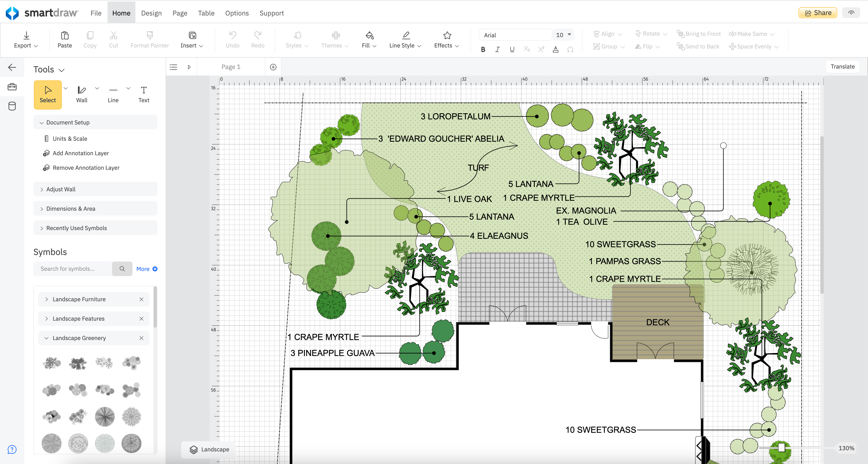Click the Translate button
Screen dimensions: 868x464
point(842,66)
